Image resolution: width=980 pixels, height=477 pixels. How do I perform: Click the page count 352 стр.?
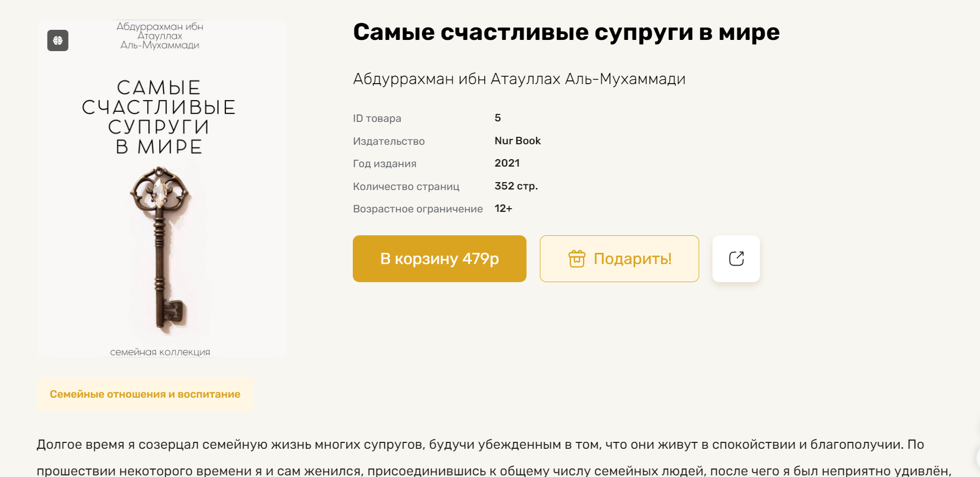(516, 186)
